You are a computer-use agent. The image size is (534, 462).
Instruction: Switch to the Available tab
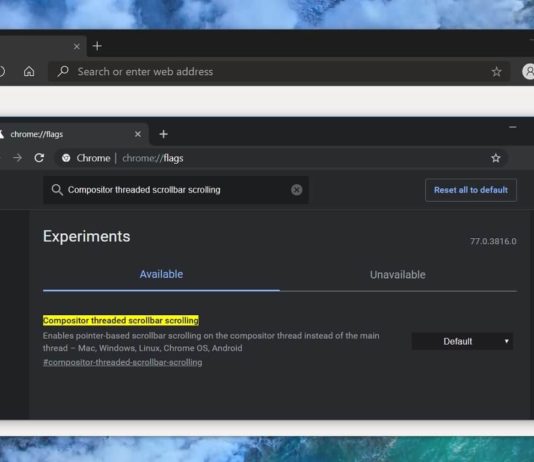[x=161, y=274]
